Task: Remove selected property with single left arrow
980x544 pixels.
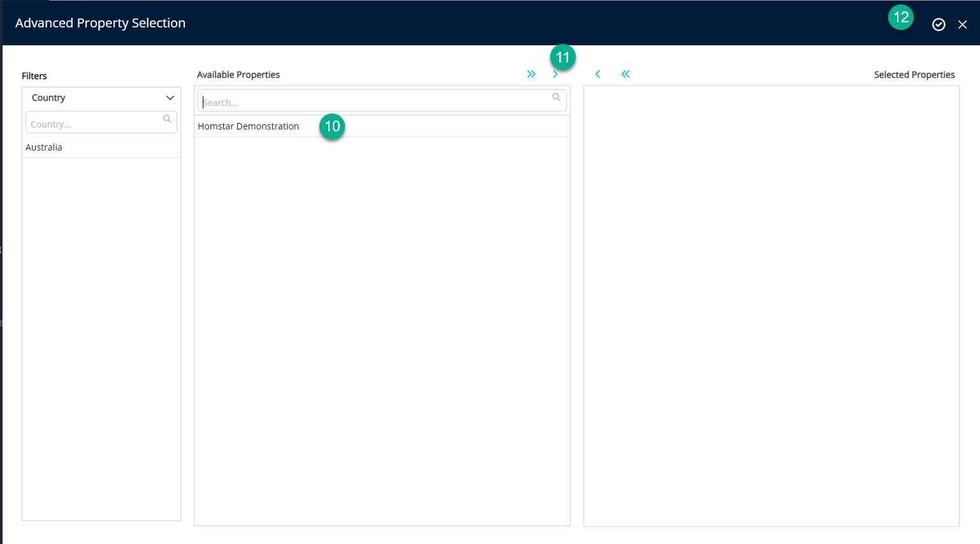Action: click(597, 74)
